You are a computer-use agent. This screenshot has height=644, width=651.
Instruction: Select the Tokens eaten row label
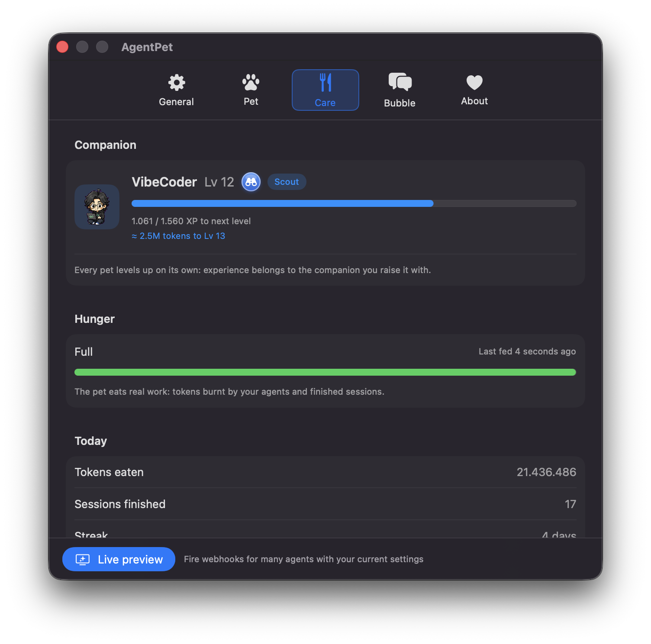pos(109,472)
